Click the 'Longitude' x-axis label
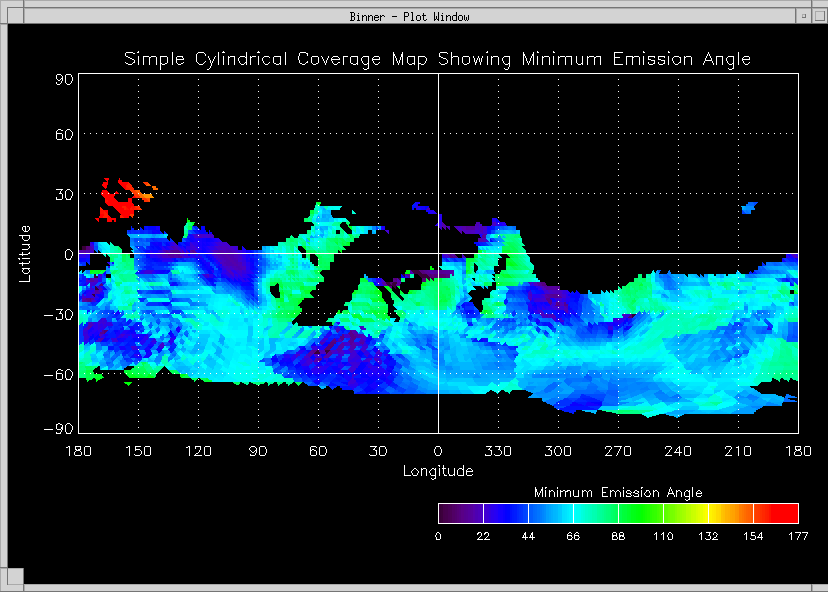Image resolution: width=828 pixels, height=592 pixels. click(x=438, y=470)
